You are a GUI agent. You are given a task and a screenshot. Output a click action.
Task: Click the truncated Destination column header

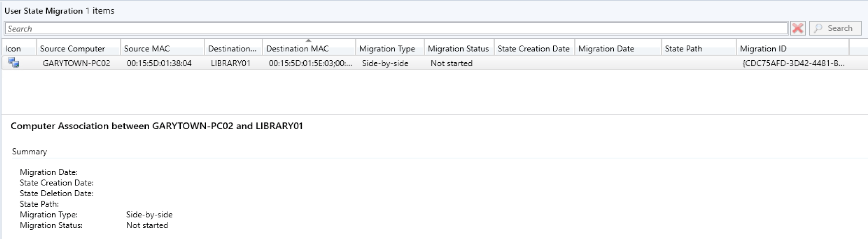tap(232, 49)
